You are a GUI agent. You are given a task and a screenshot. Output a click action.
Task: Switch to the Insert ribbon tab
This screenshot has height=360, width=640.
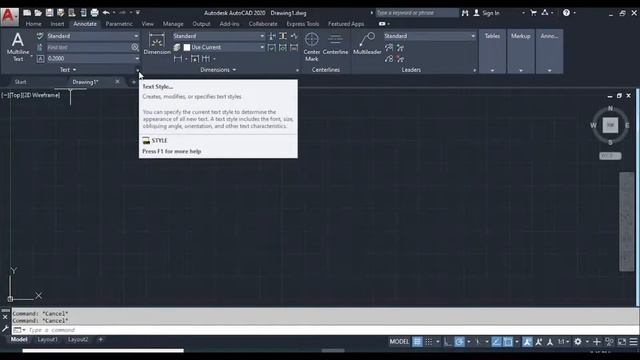pos(57,24)
